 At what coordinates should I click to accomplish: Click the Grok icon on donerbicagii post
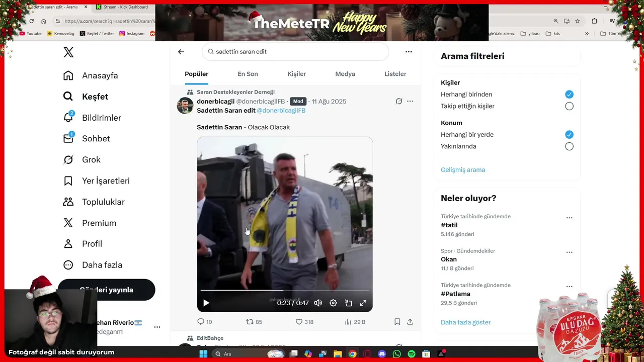click(x=398, y=102)
